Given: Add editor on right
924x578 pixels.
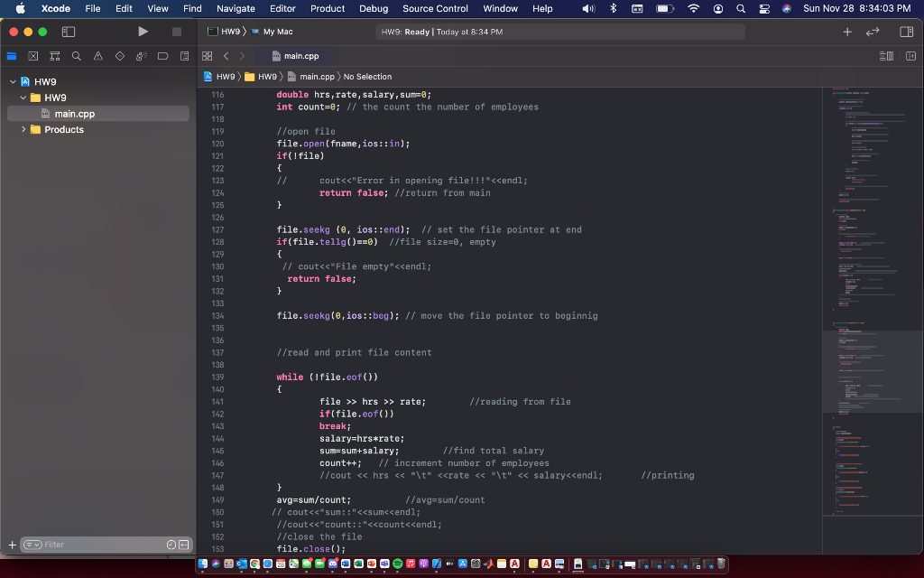Looking at the screenshot, I should pyautogui.click(x=910, y=56).
